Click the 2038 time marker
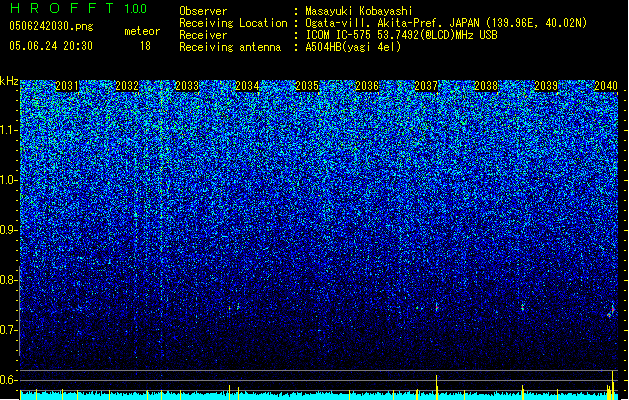 click(486, 86)
